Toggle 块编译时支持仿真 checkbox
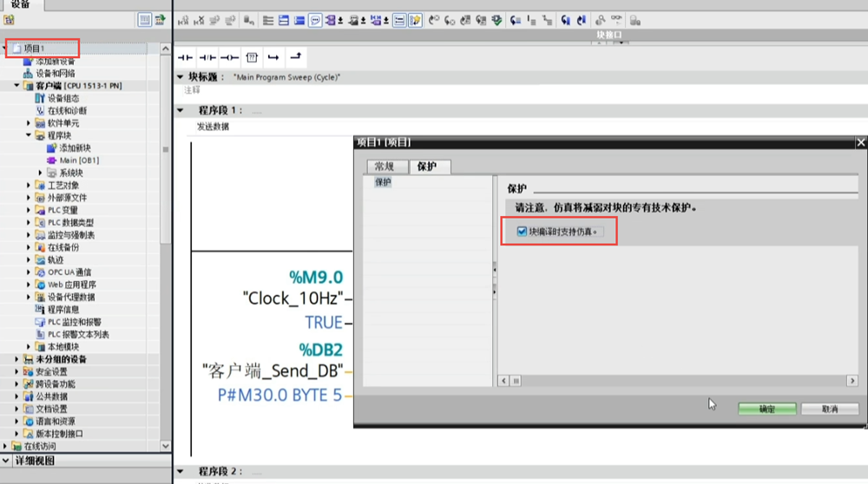 522,232
